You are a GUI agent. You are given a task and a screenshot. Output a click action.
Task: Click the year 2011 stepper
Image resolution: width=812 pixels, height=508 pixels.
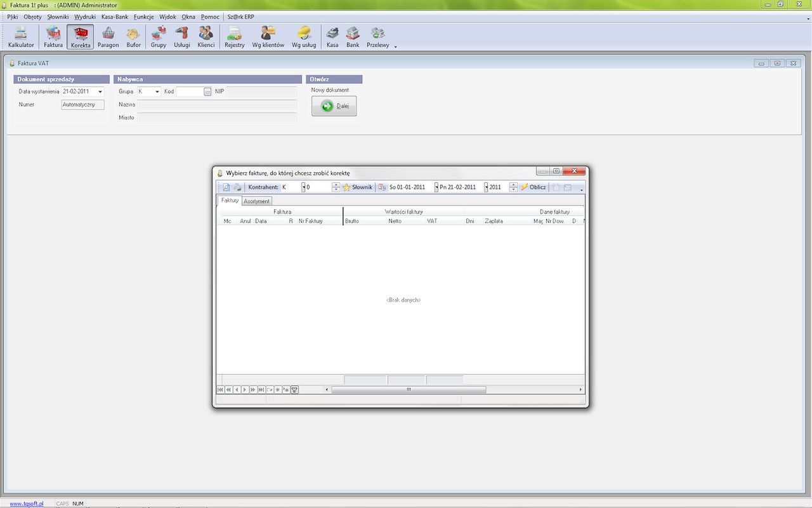(x=513, y=187)
